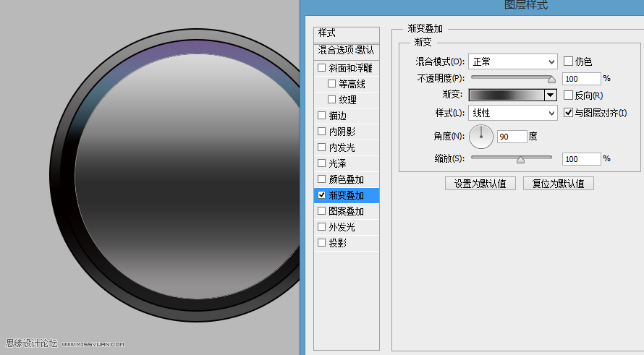
Task: Open the 混合模式 dropdown showing 正常
Action: click(512, 61)
